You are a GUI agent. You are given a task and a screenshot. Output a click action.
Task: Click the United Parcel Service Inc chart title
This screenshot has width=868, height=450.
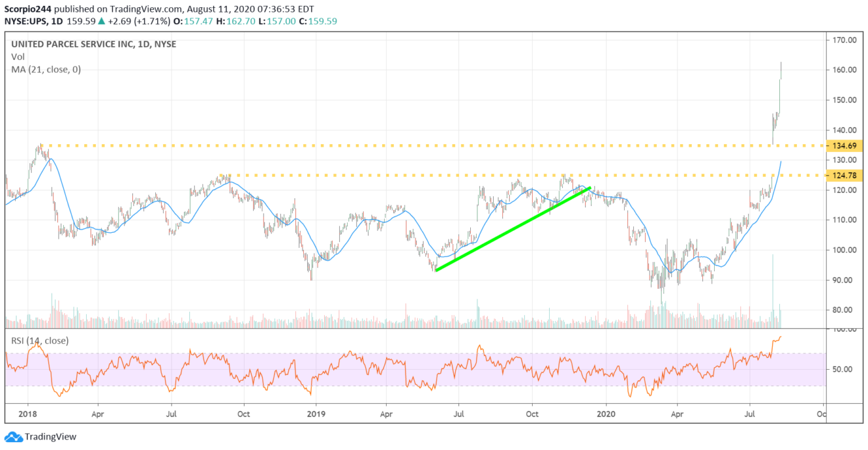93,44
